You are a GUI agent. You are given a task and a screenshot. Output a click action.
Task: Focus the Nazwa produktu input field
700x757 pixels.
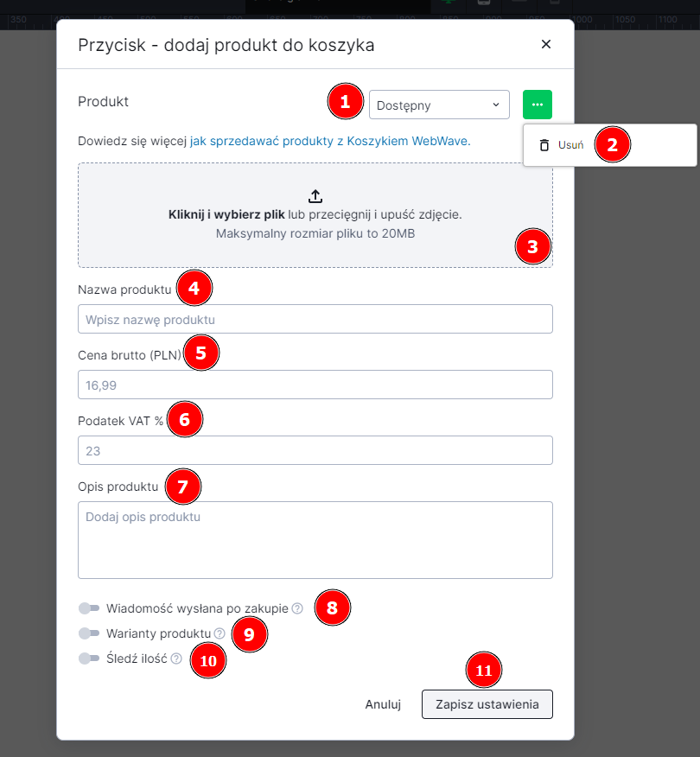coord(315,320)
